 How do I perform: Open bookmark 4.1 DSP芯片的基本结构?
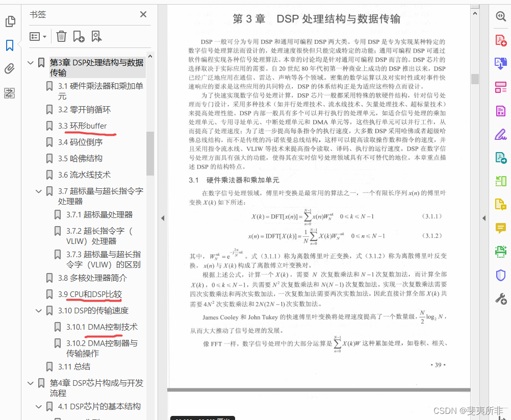click(99, 406)
